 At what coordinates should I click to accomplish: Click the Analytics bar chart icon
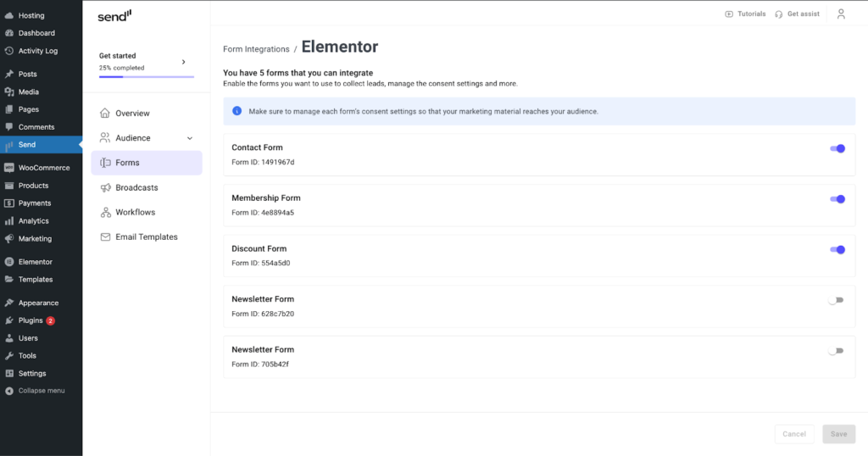point(8,221)
